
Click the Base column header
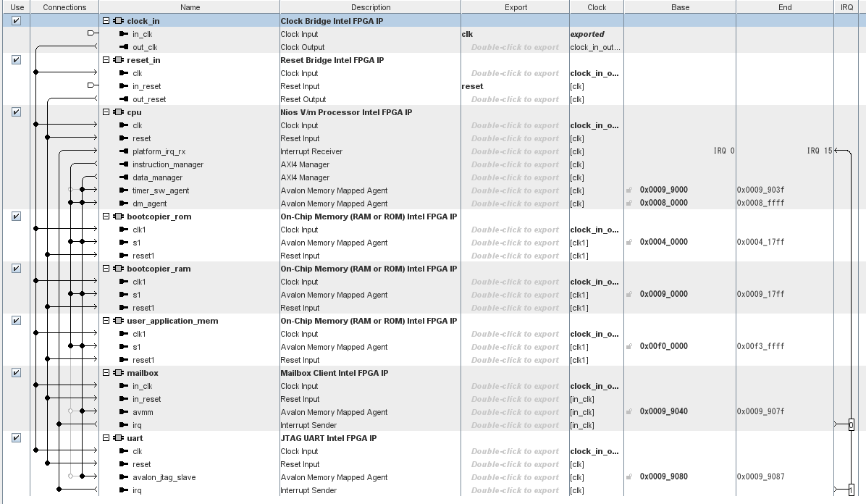pyautogui.click(x=680, y=7)
